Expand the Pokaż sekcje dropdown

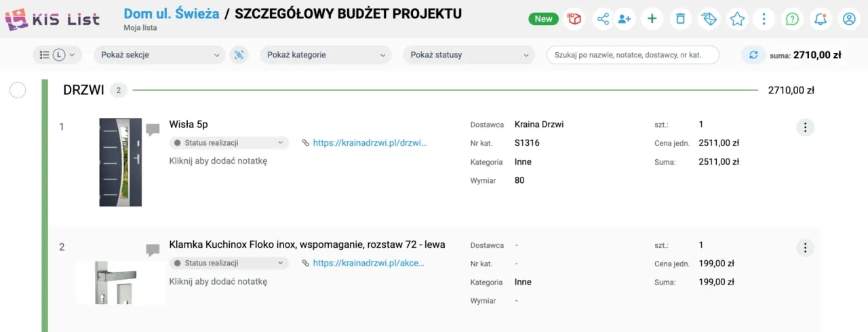159,55
